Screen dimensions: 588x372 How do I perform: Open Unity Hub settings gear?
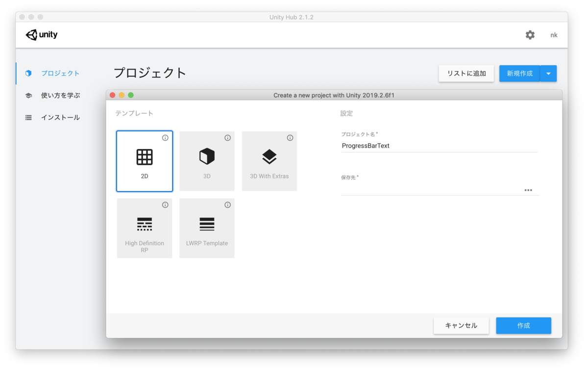530,35
